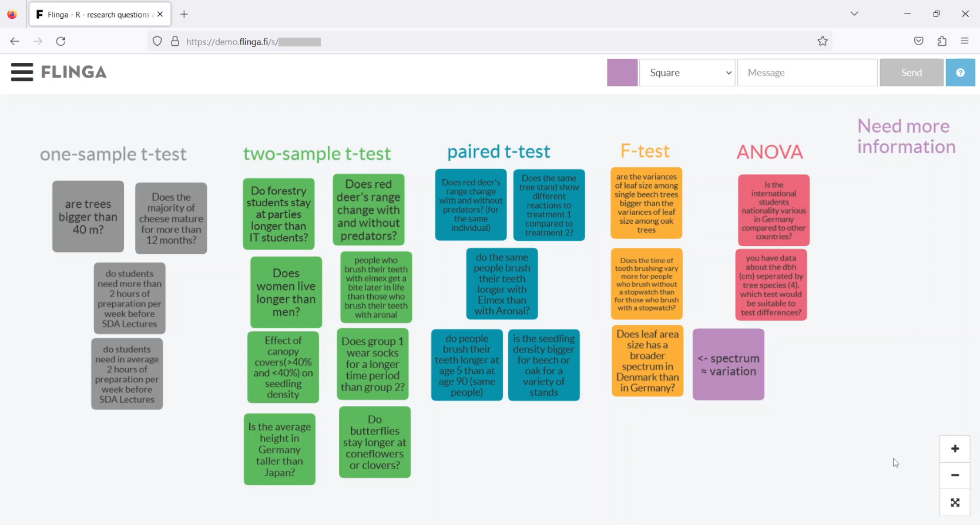Open the browser extensions icon
This screenshot has width=980, height=525.
tap(942, 41)
